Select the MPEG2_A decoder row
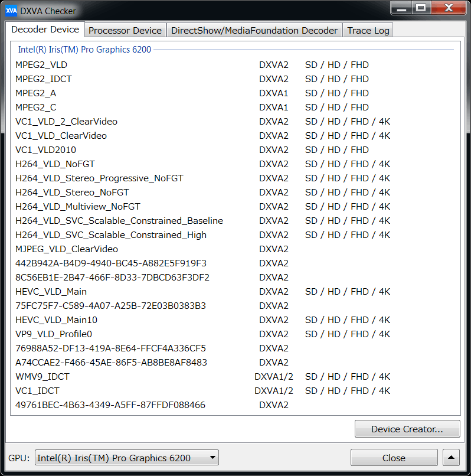The height and width of the screenshot is (476, 471). (235, 93)
